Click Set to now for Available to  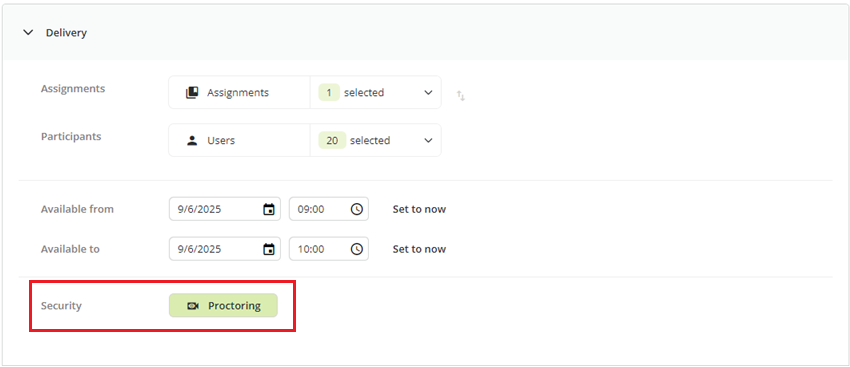[419, 249]
